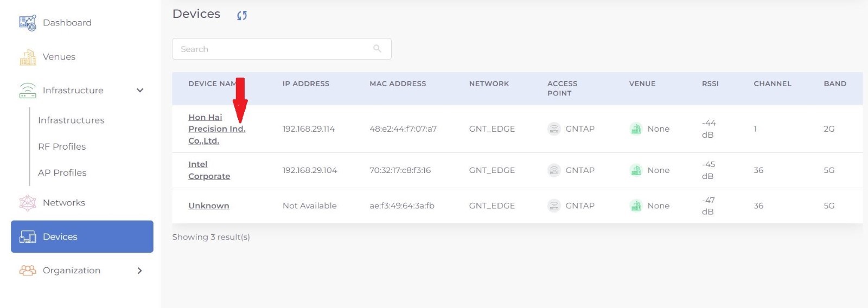
Task: Select the Infrastructures submenu item
Action: [71, 120]
